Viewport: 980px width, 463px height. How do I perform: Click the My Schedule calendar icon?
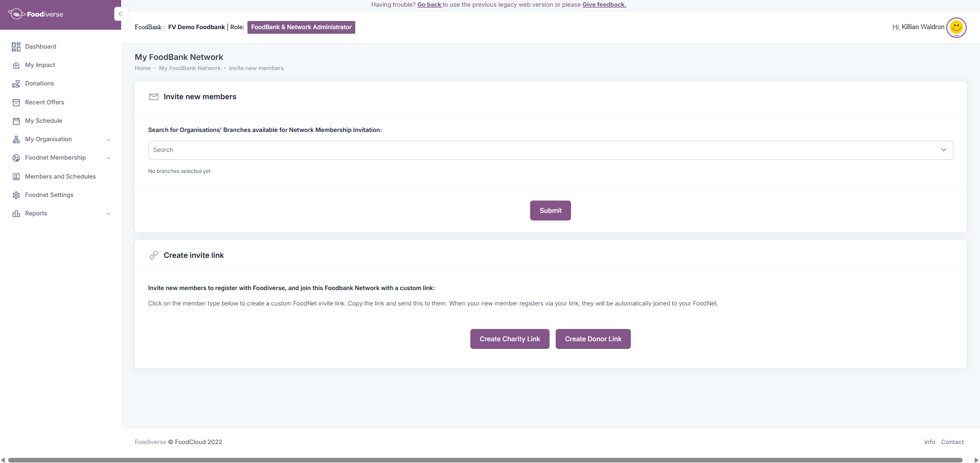(x=16, y=121)
